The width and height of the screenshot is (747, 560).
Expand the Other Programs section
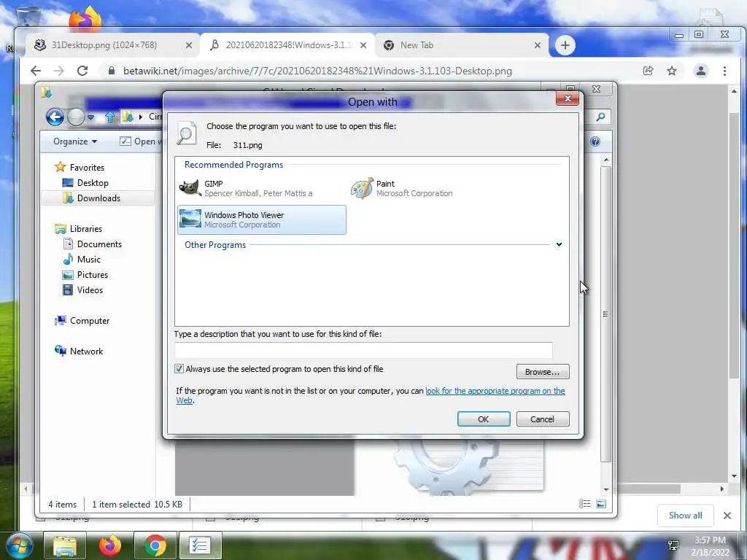coord(559,244)
